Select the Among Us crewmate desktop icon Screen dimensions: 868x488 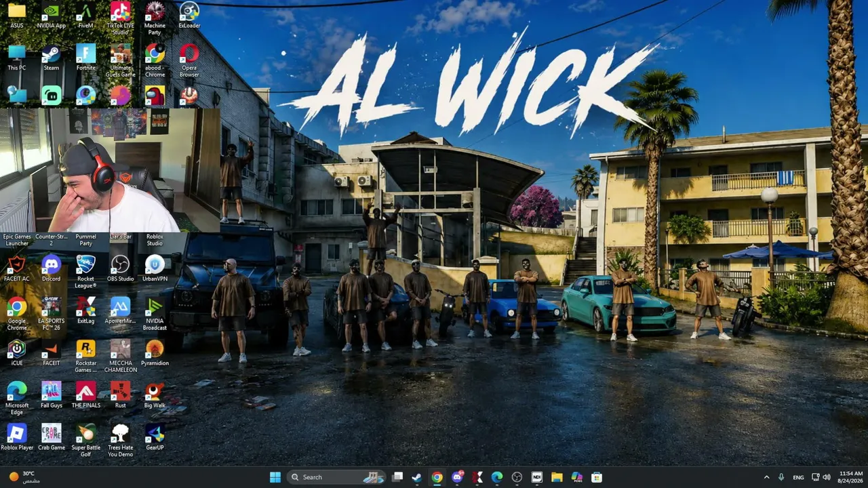tap(155, 96)
